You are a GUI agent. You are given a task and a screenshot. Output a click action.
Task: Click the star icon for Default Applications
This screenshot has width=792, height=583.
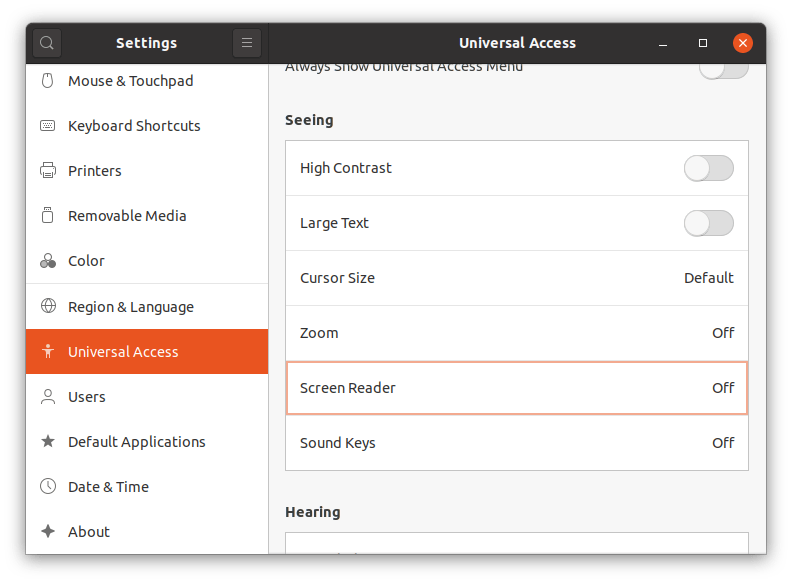click(x=48, y=442)
